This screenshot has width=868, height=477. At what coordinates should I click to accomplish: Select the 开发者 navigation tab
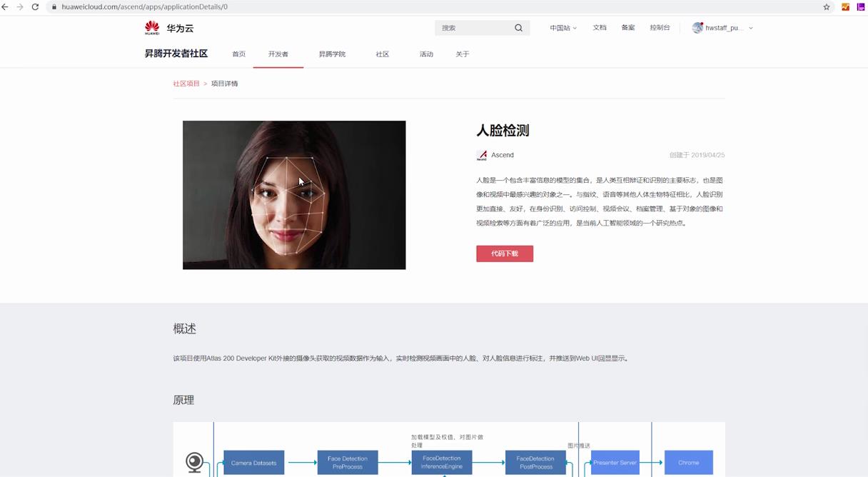pyautogui.click(x=278, y=54)
